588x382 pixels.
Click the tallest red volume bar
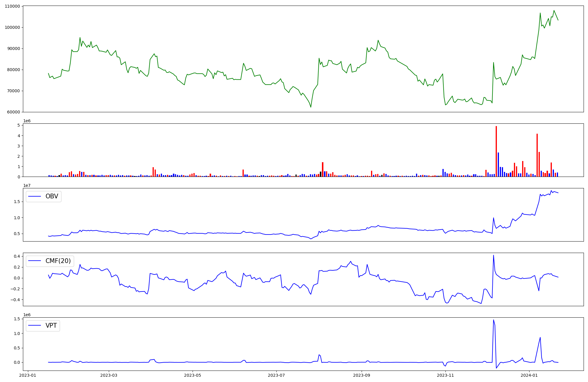click(496, 151)
